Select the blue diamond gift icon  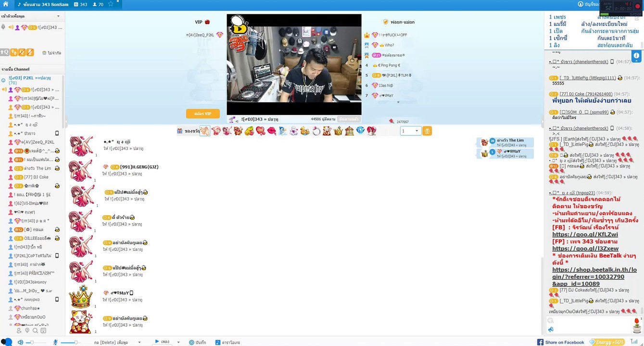(360, 131)
